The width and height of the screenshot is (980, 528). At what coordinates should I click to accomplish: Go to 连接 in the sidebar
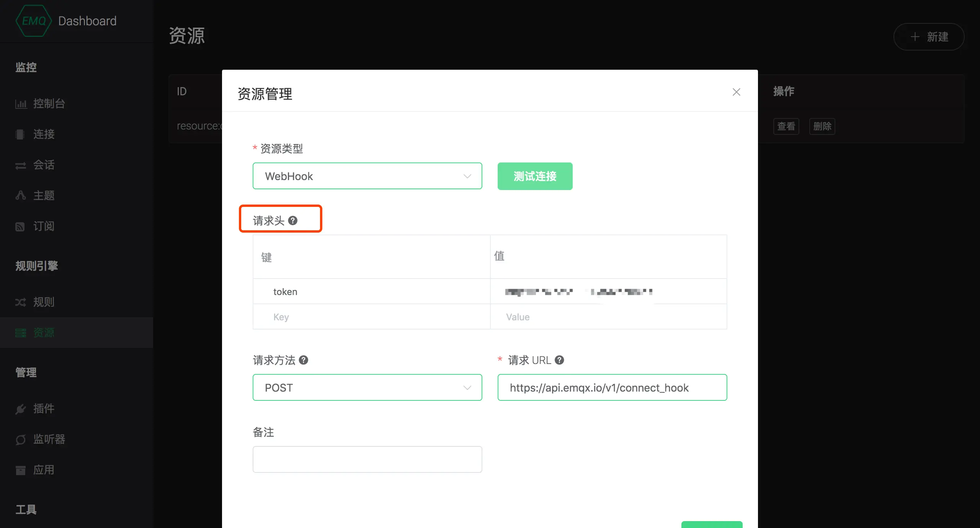point(44,134)
